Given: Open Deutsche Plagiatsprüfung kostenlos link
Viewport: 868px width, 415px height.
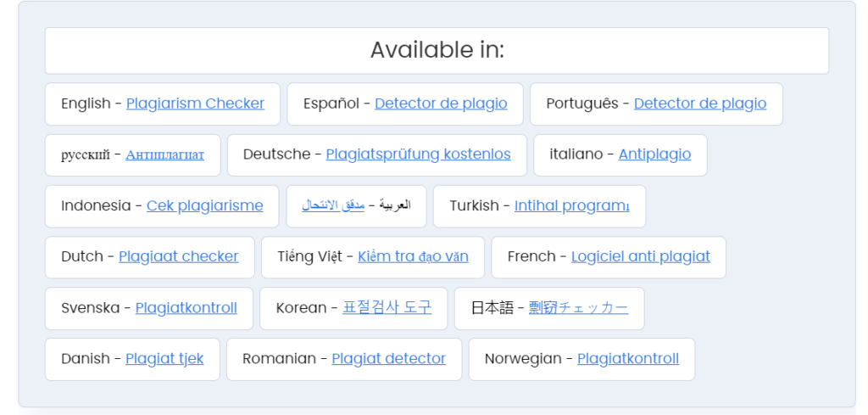Looking at the screenshot, I should 418,154.
